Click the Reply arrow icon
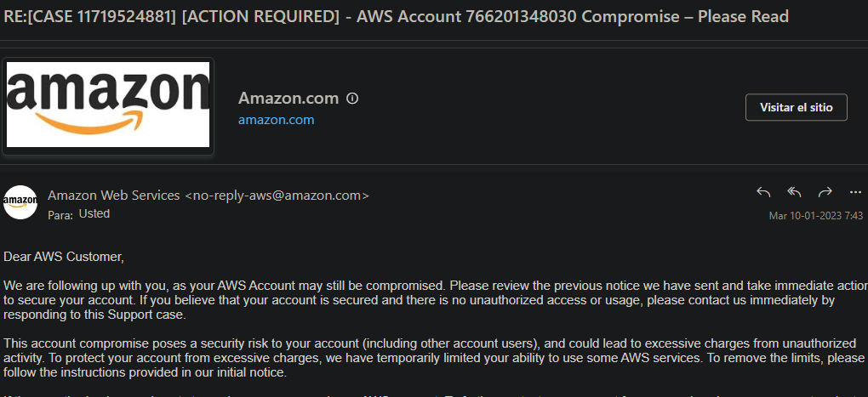Viewport: 868px width, 397px height. click(x=763, y=192)
